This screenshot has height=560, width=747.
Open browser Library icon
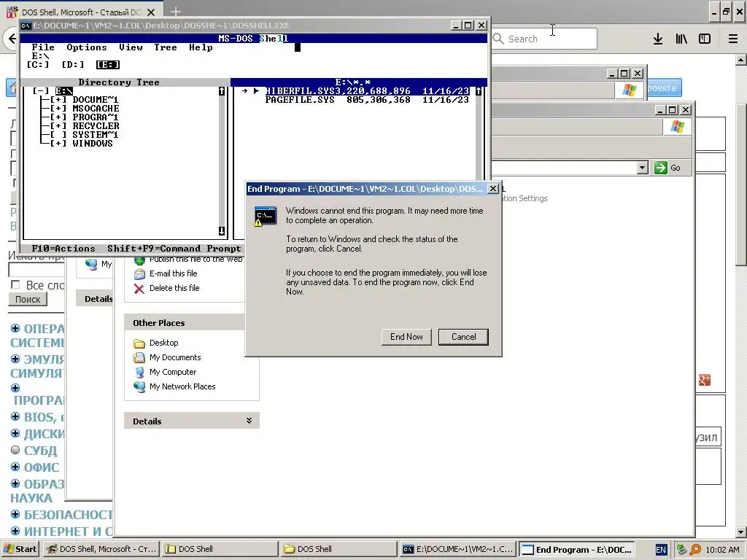coord(681,39)
